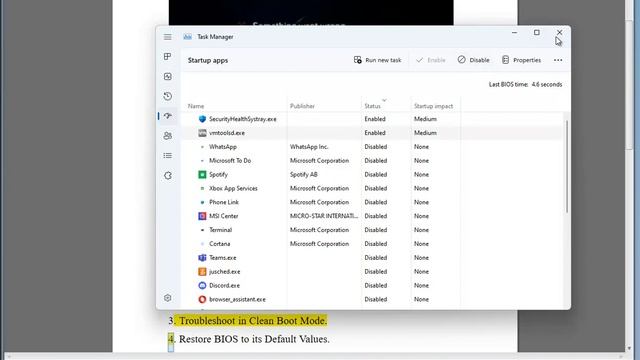
Task: Minimize the Task Manager window
Action: click(x=515, y=33)
